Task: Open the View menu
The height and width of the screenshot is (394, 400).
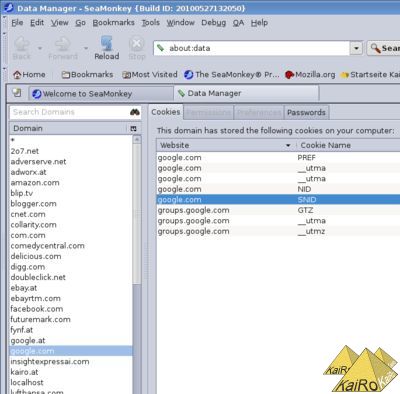Action: point(59,23)
